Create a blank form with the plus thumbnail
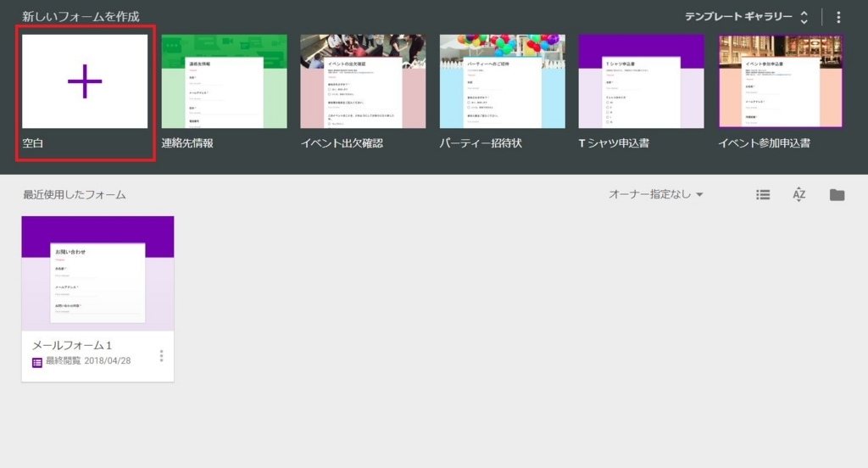 pyautogui.click(x=85, y=81)
